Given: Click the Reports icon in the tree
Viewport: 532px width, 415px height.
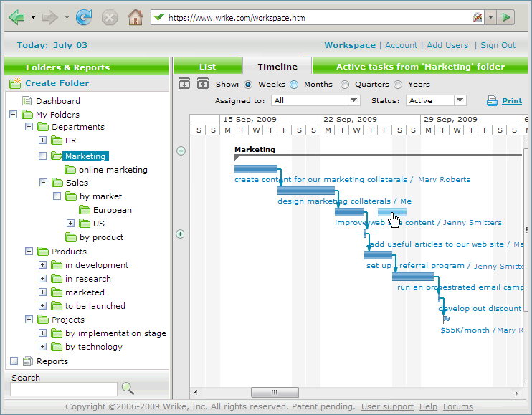Looking at the screenshot, I should (x=28, y=361).
